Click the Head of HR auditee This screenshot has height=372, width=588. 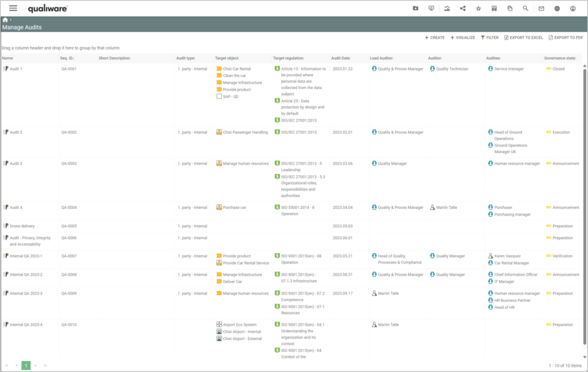click(504, 307)
